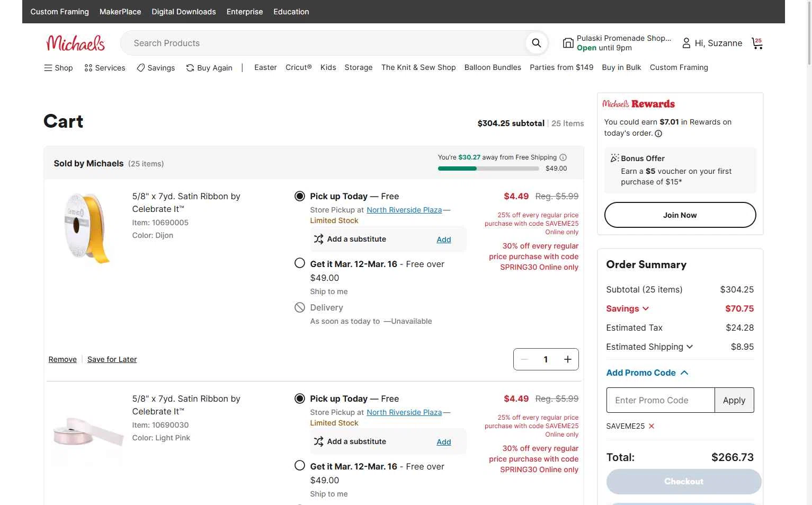The image size is (812, 505).
Task: Apply the promo code
Action: 734,400
